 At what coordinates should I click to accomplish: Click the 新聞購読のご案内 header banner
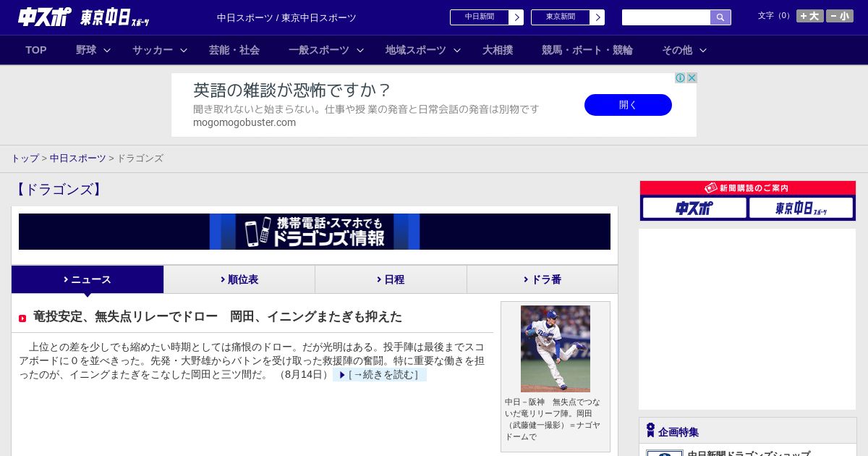click(748, 187)
